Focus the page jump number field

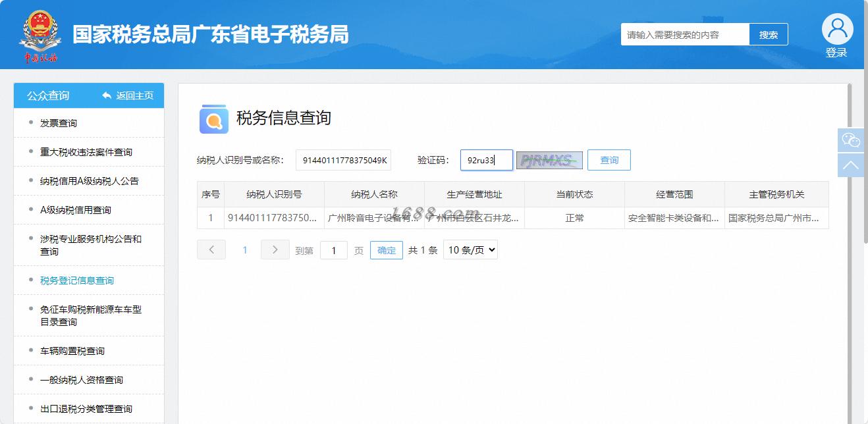point(334,250)
